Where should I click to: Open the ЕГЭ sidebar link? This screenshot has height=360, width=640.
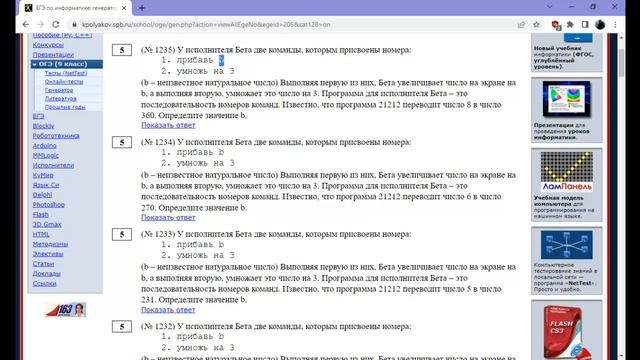[x=38, y=116]
